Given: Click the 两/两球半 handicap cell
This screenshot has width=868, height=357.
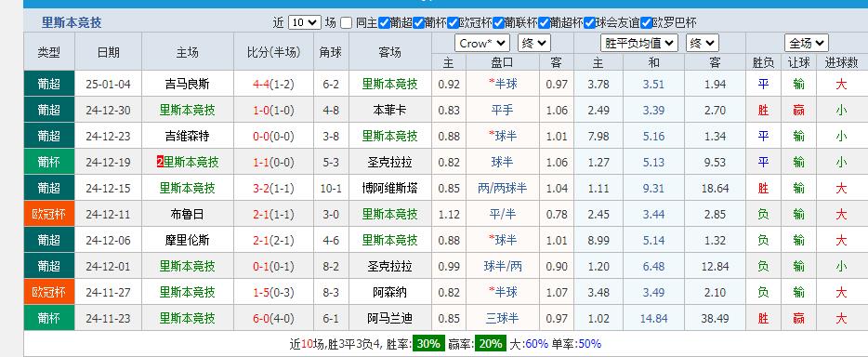Looking at the screenshot, I should coord(502,188).
